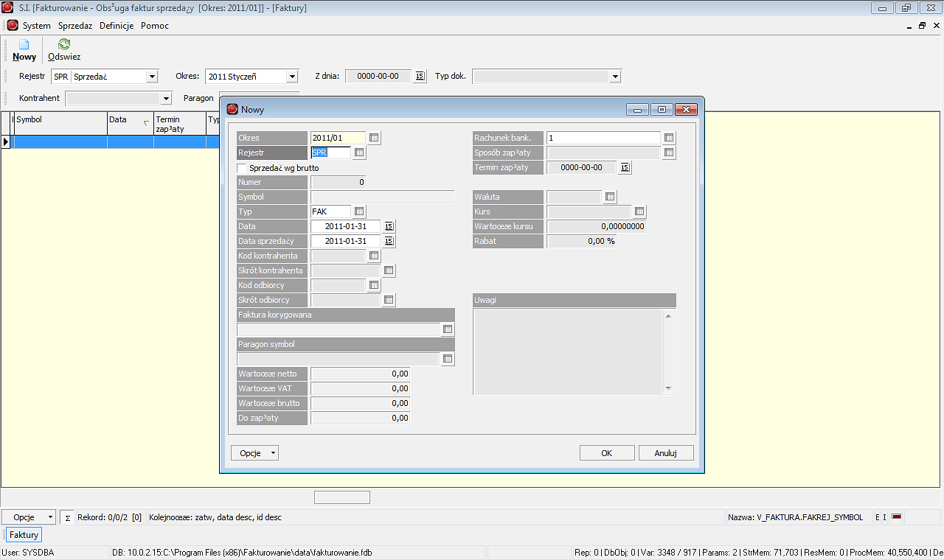Open lookup for Waluta field
This screenshot has height=560, width=944.
tap(610, 197)
